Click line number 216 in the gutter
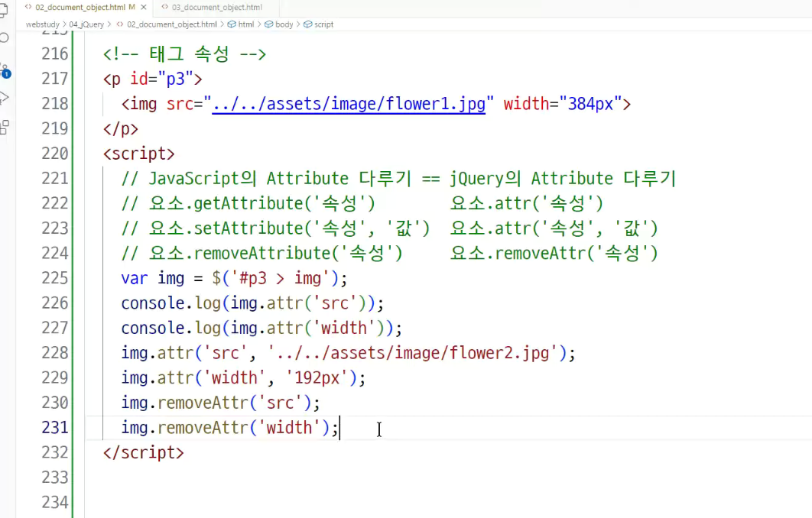Image resolution: width=812 pixels, height=518 pixels. tap(55, 53)
